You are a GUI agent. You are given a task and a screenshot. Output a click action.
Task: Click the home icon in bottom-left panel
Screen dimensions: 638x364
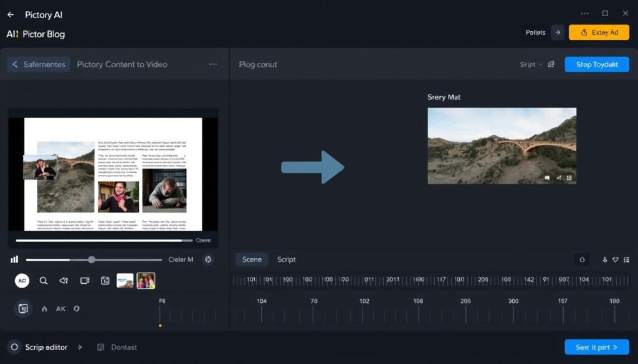44,309
